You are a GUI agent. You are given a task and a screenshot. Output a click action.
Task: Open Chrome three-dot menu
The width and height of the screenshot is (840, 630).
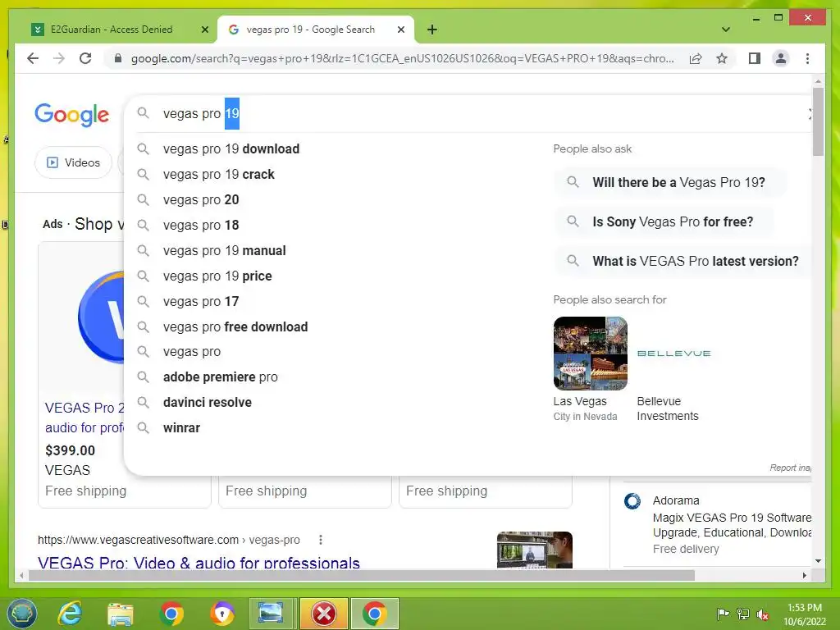click(807, 58)
